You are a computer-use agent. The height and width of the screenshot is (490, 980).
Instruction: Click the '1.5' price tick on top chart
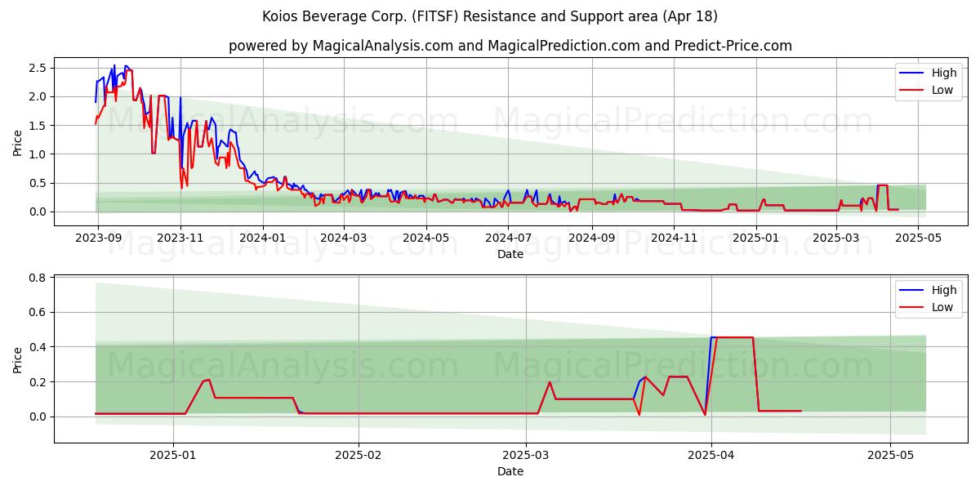[39, 125]
